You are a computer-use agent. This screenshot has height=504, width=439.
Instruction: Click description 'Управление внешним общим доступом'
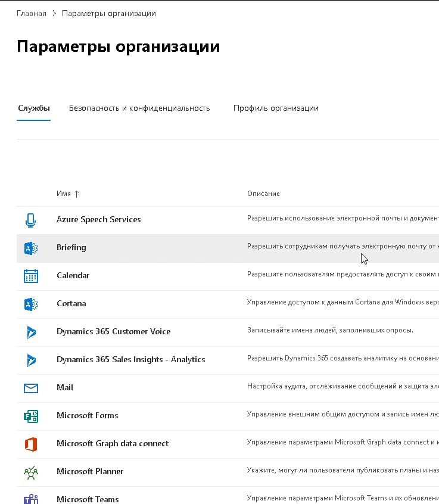tap(343, 413)
